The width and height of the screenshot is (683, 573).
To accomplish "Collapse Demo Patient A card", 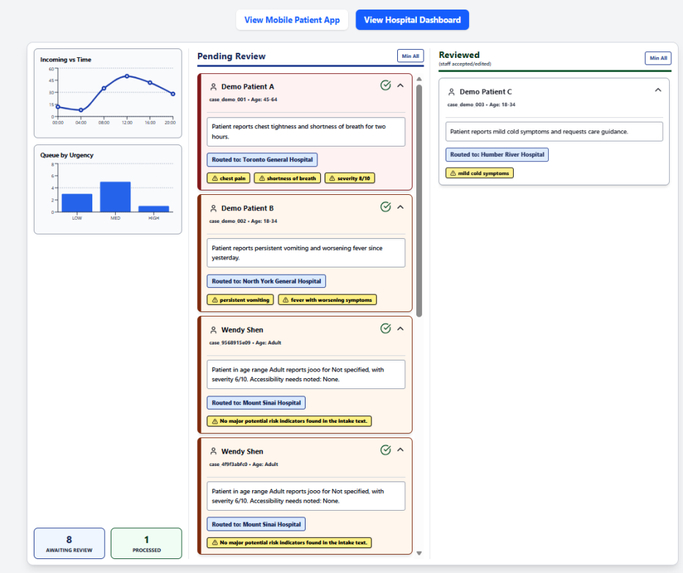I will (400, 85).
